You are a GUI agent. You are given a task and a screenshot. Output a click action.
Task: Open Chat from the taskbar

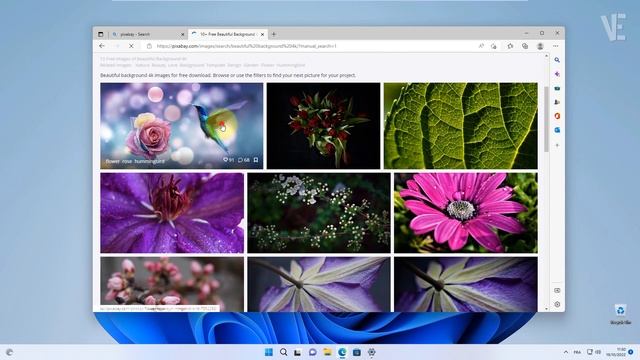(313, 352)
